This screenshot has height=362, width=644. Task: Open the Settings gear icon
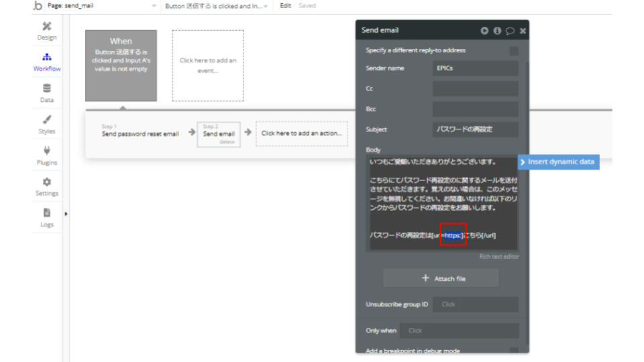coord(47,182)
